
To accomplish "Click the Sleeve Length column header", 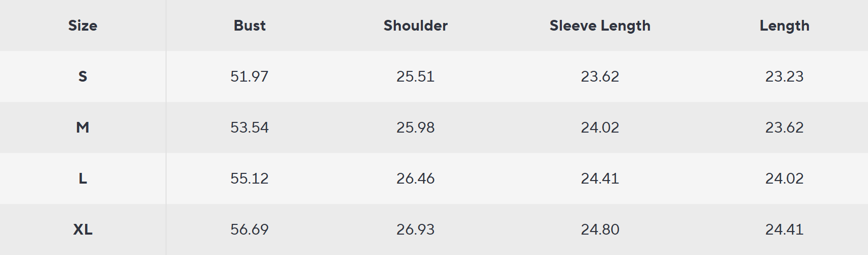I will point(600,25).
